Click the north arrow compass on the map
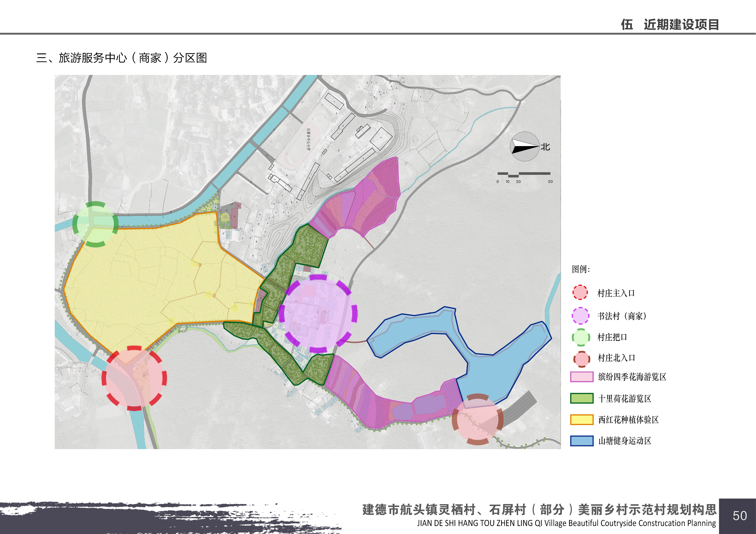This screenshot has width=756, height=534. pos(525,147)
